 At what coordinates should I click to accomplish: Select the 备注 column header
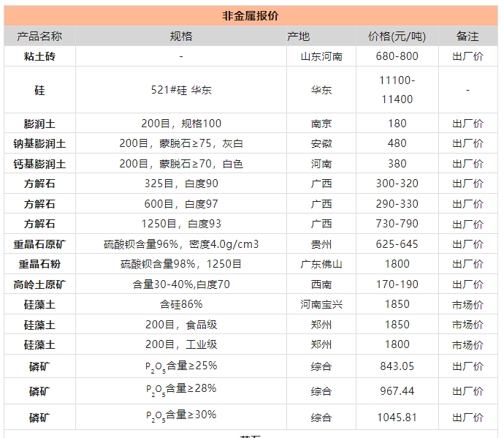click(x=467, y=37)
